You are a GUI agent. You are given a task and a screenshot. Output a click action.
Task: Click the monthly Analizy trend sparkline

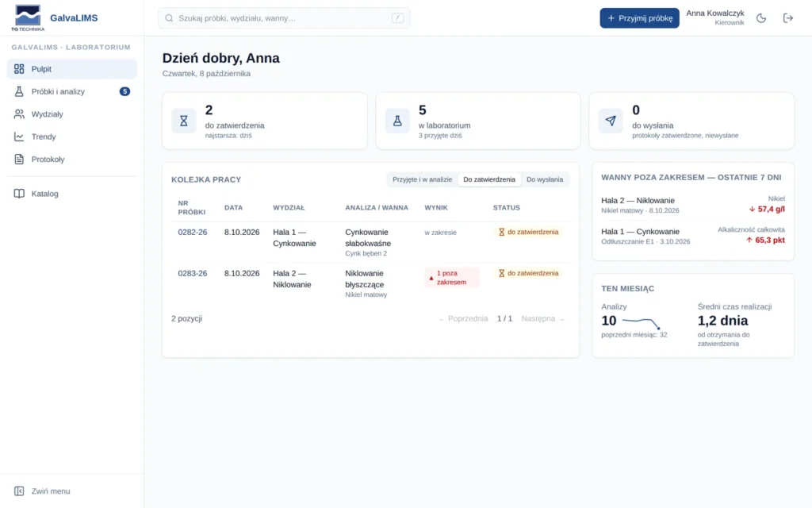coord(641,322)
